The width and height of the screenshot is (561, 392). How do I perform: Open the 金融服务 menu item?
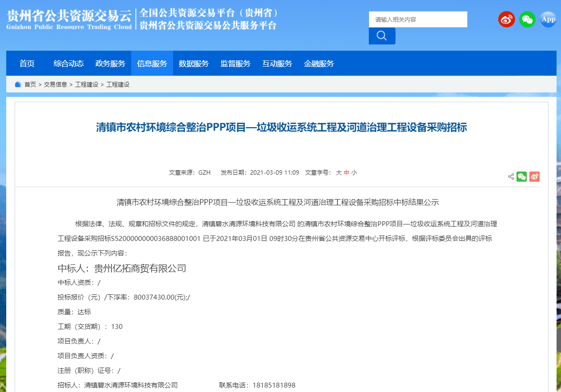(318, 63)
